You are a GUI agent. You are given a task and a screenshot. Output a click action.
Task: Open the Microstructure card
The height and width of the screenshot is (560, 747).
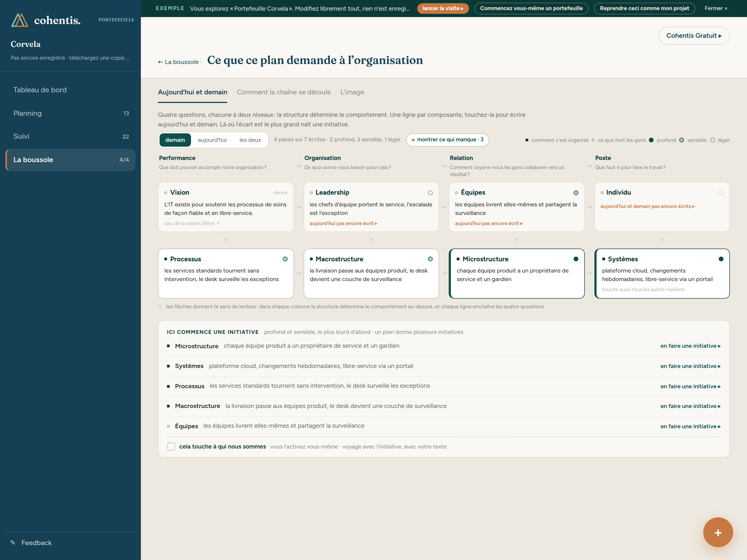pyautogui.click(x=516, y=273)
